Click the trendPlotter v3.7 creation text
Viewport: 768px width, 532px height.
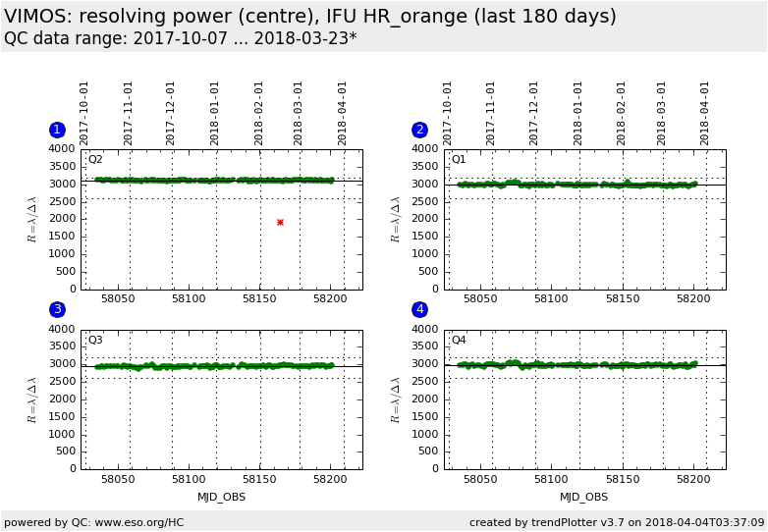[x=616, y=522]
